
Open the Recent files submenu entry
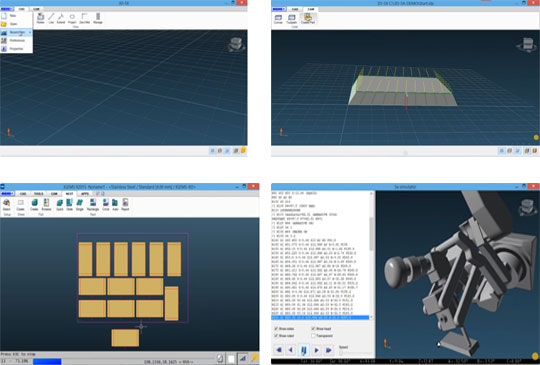(x=16, y=32)
